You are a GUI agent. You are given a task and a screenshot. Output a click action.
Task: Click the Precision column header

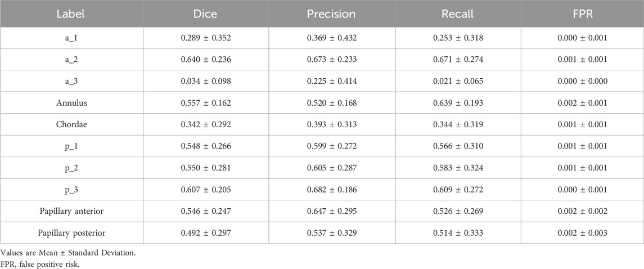332,14
